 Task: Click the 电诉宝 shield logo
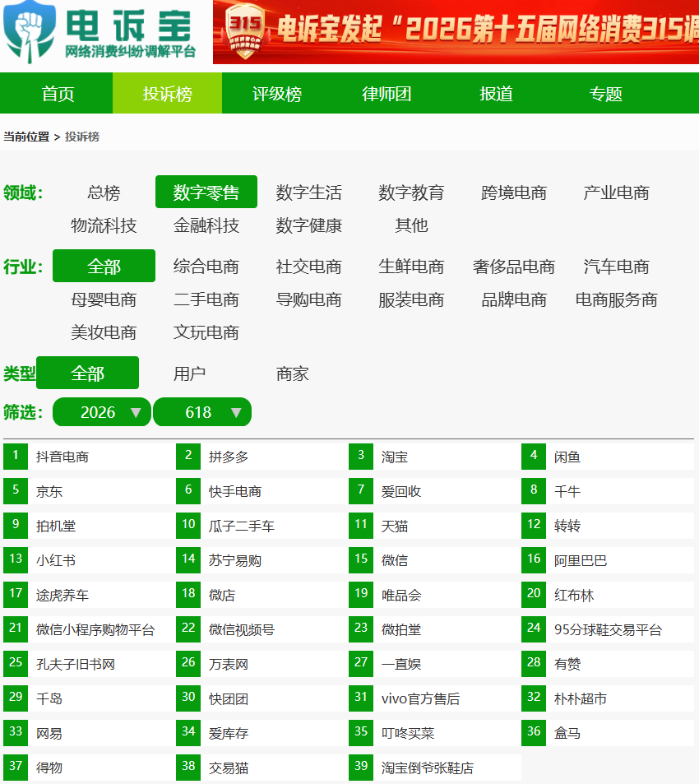(x=30, y=31)
